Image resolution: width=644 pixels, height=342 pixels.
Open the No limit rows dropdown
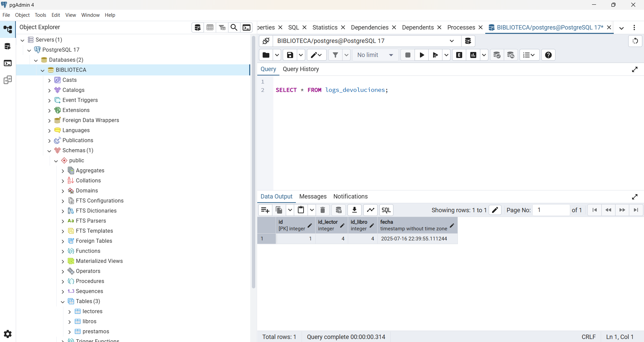click(x=375, y=55)
